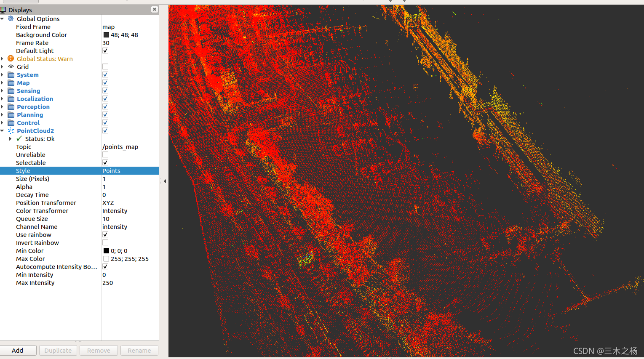Click the Max Color white swatch
The image size is (644, 359).
[x=106, y=258]
